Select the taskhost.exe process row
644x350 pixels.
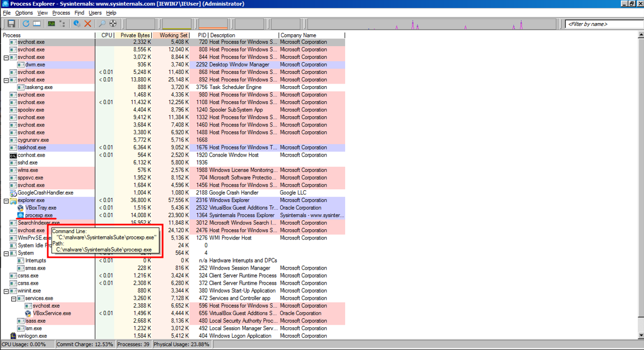point(173,147)
